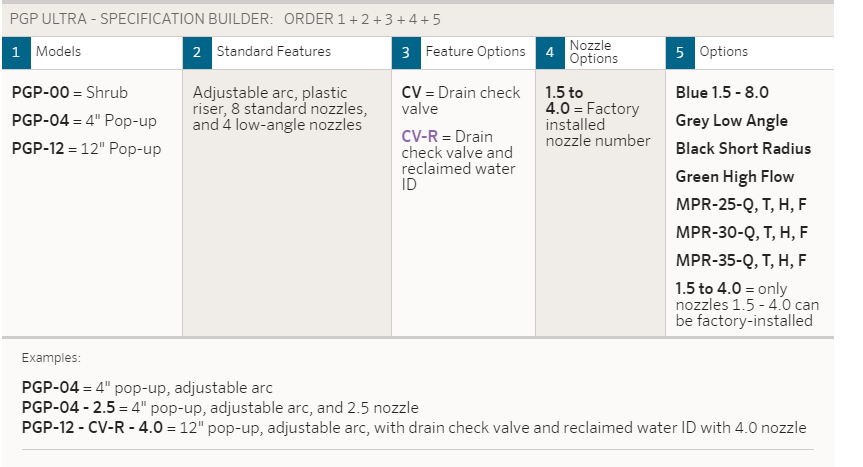Click the PGP-00 Shrub model entry
This screenshot has height=467, width=863.
(x=69, y=92)
